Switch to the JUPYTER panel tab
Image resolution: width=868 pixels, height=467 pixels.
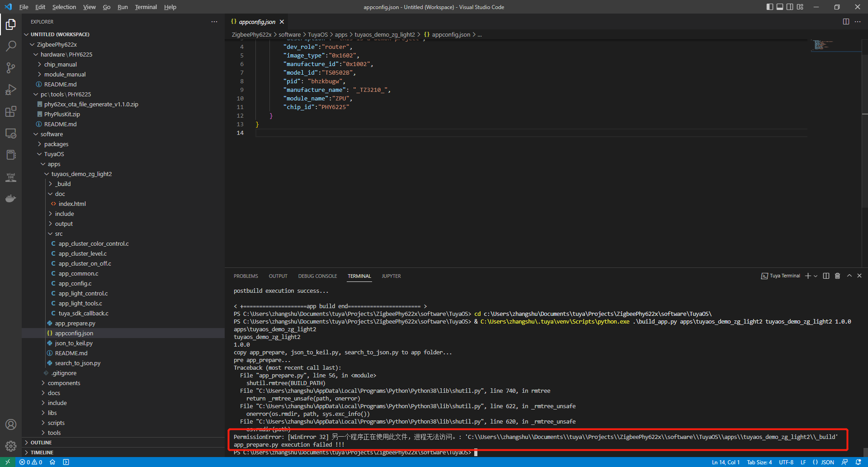391,276
